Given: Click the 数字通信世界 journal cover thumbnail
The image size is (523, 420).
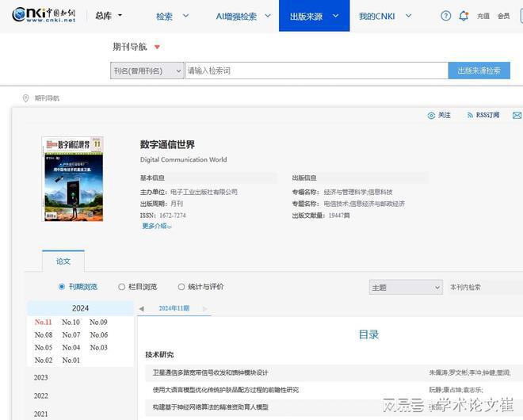Looking at the screenshot, I should tap(72, 179).
